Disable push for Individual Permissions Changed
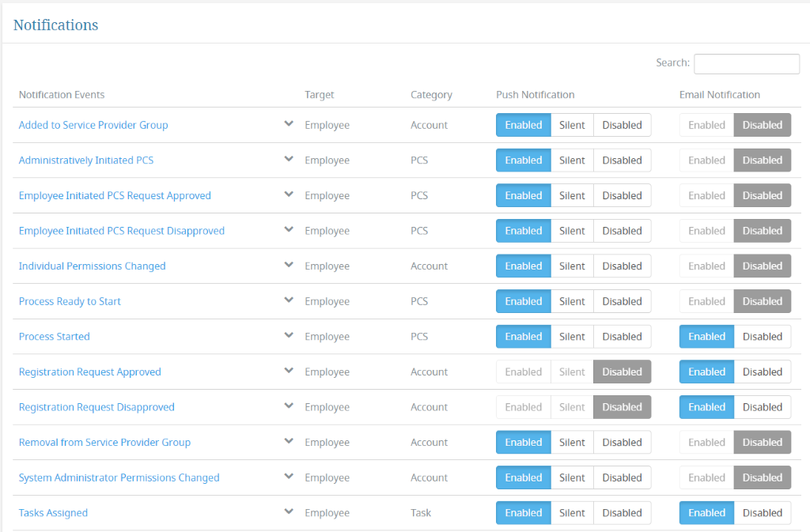 622,266
